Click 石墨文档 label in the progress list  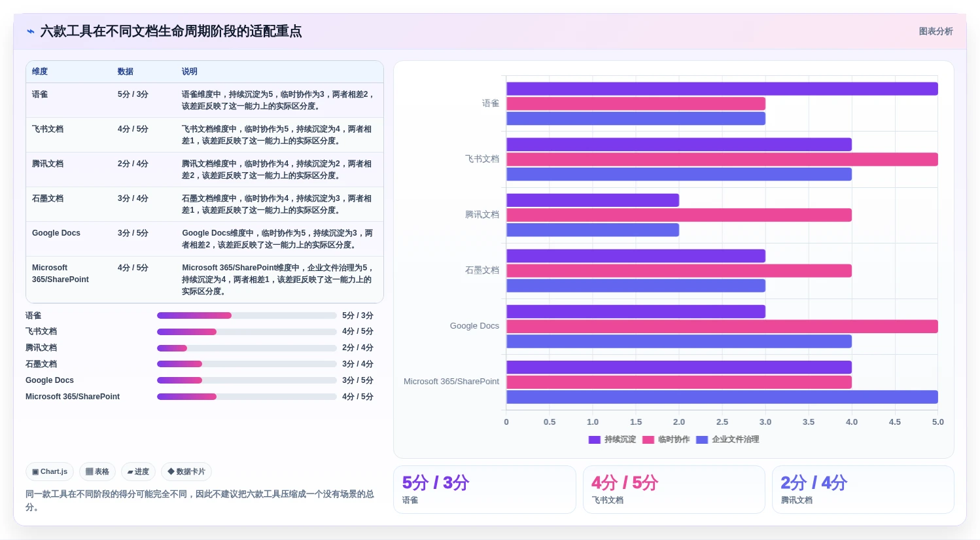(41, 364)
